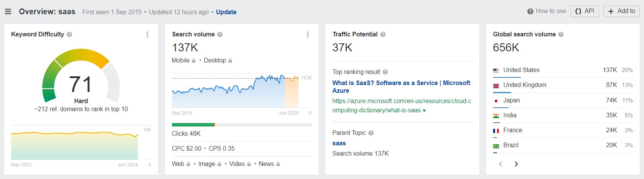Expand the top ranking URL dropdown arrow
The height and width of the screenshot is (179, 644).
[424, 111]
